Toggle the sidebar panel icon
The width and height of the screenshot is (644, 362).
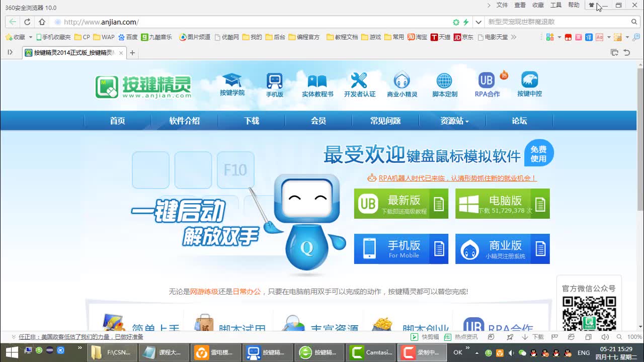click(x=10, y=52)
